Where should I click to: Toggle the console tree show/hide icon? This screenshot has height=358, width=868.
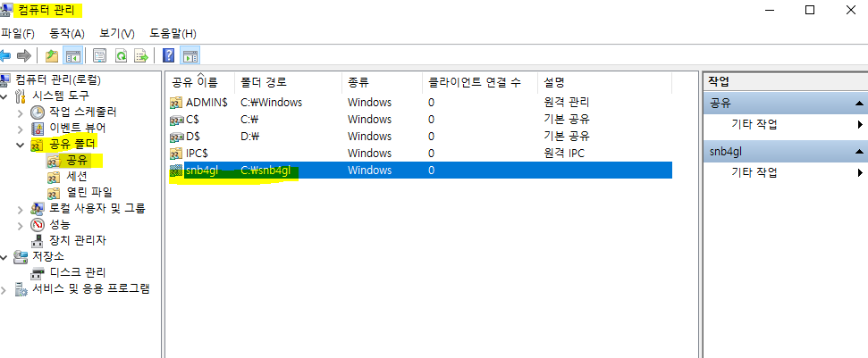click(x=72, y=56)
